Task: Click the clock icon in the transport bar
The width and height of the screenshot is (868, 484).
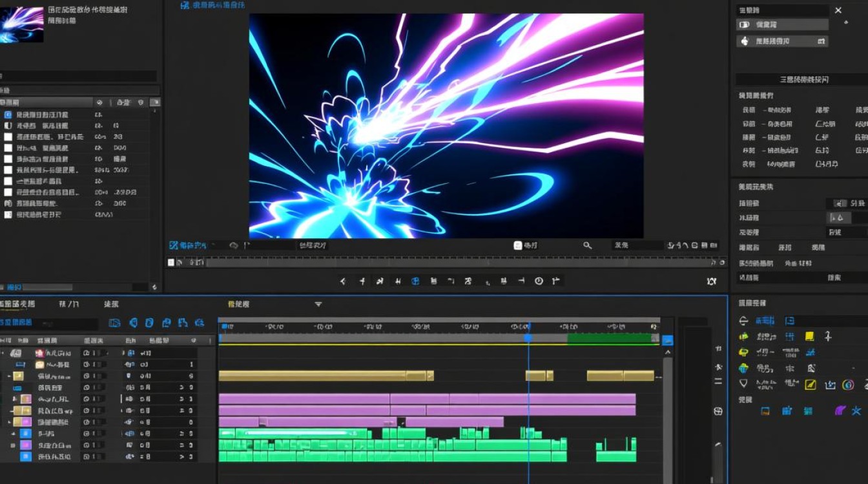Action: click(539, 281)
